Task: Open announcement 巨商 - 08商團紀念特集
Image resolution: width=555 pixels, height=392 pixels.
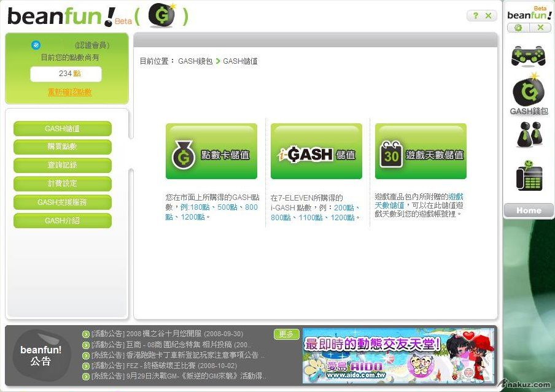Action: pyautogui.click(x=171, y=345)
